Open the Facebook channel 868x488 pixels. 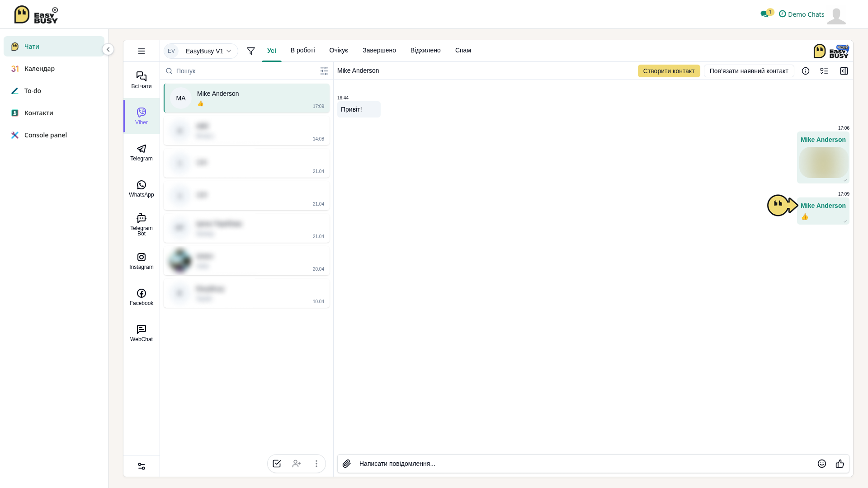(142, 297)
